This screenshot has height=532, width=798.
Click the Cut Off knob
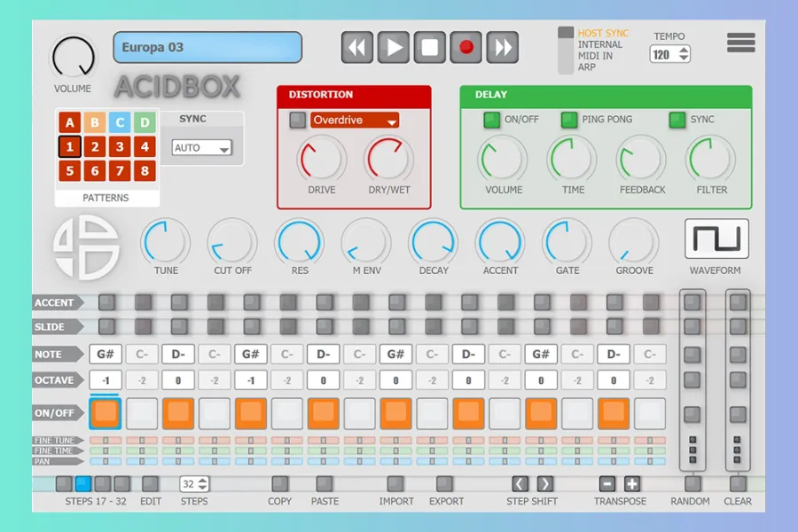(231, 242)
